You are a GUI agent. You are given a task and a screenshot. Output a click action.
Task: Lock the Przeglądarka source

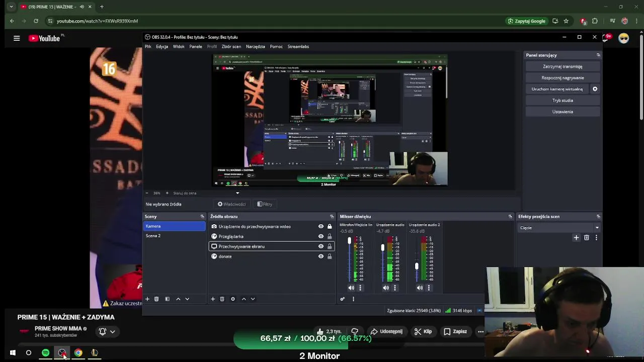(x=330, y=236)
